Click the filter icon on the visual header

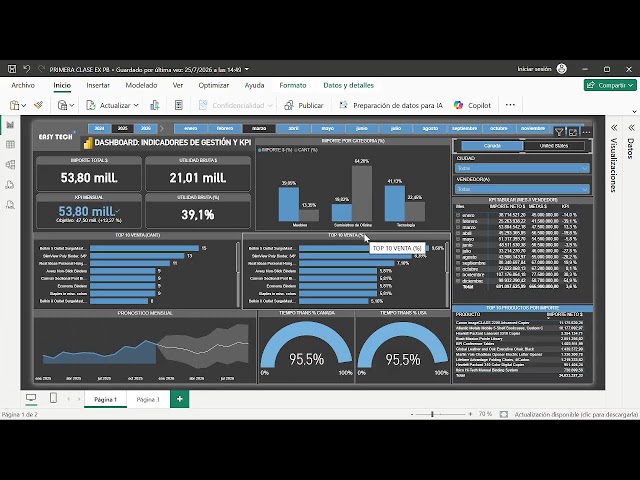559,132
